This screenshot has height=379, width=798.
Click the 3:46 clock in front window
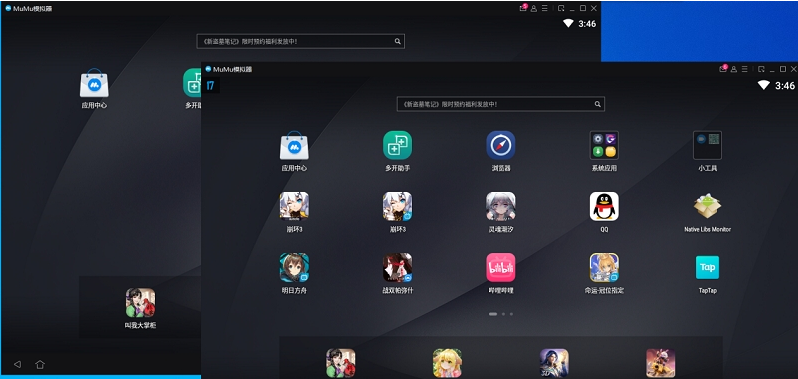point(784,85)
